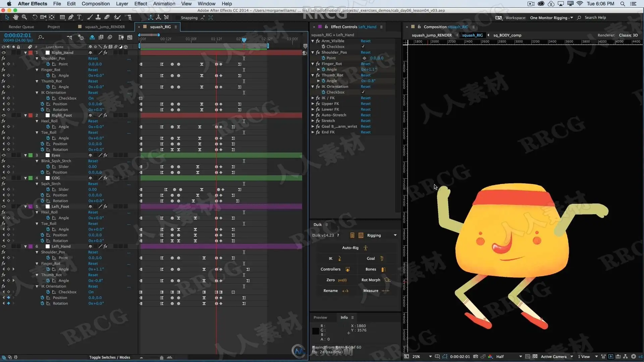Screen dimensions: 644x362
Task: Click Toggle Switches / Modes button
Action: [x=109, y=357]
